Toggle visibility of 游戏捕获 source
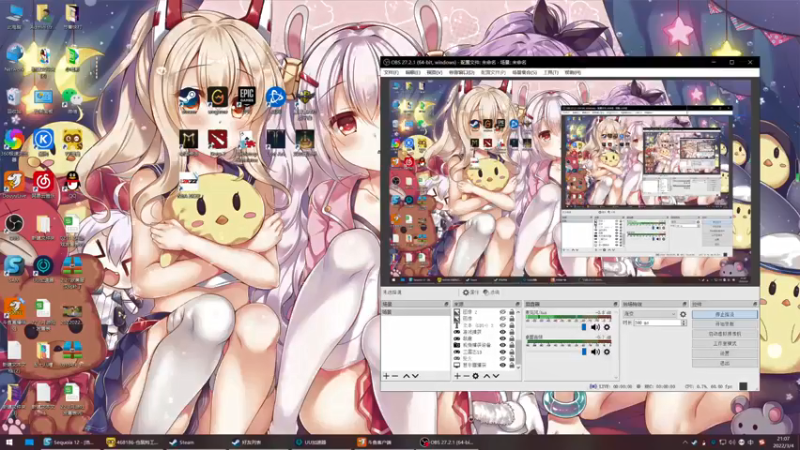Viewport: 800px width, 450px height. pos(503,332)
